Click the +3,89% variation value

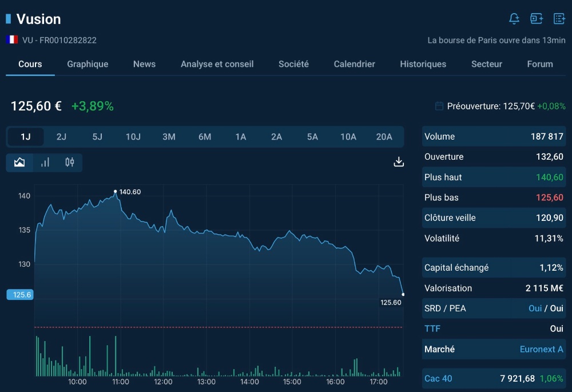[x=93, y=106]
